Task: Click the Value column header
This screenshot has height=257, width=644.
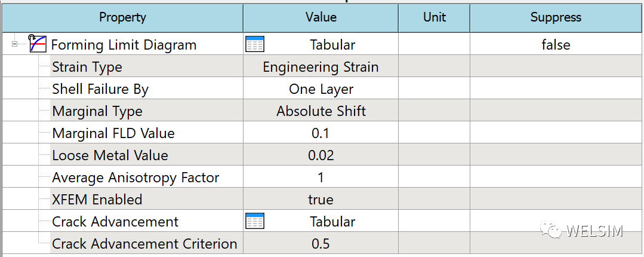Action: 321,17
